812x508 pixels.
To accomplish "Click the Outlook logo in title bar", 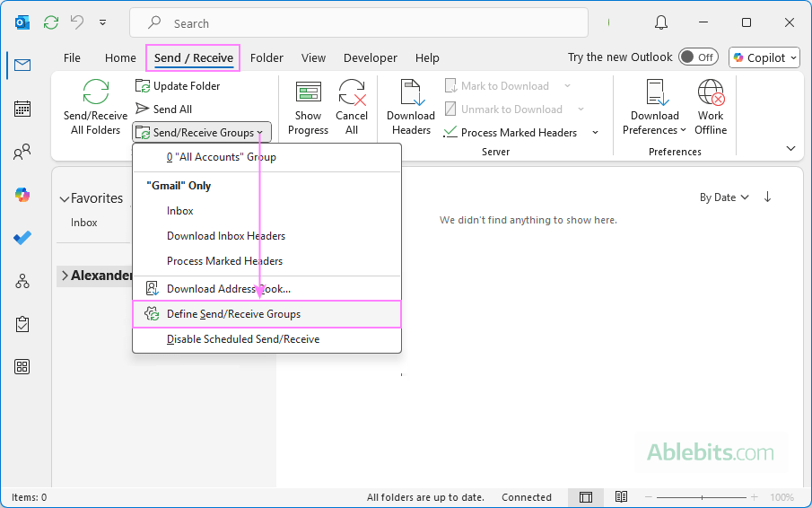I will [x=22, y=22].
